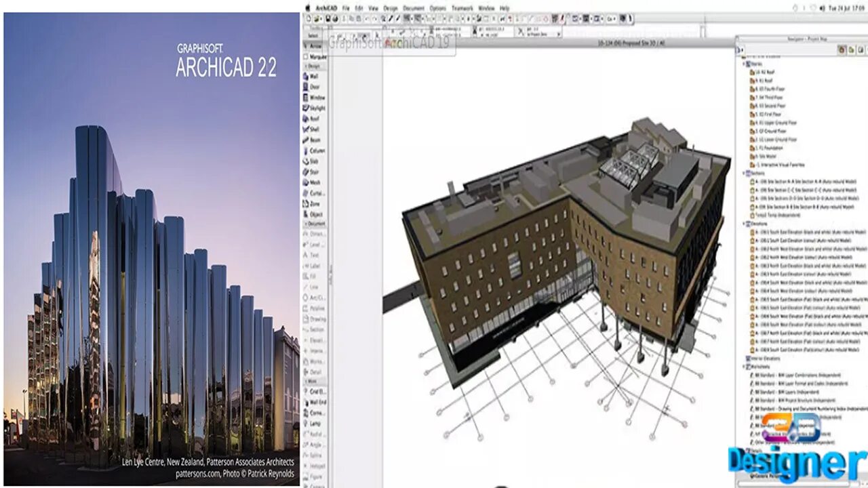Select the Detail tool
The image size is (868, 488).
point(315,372)
